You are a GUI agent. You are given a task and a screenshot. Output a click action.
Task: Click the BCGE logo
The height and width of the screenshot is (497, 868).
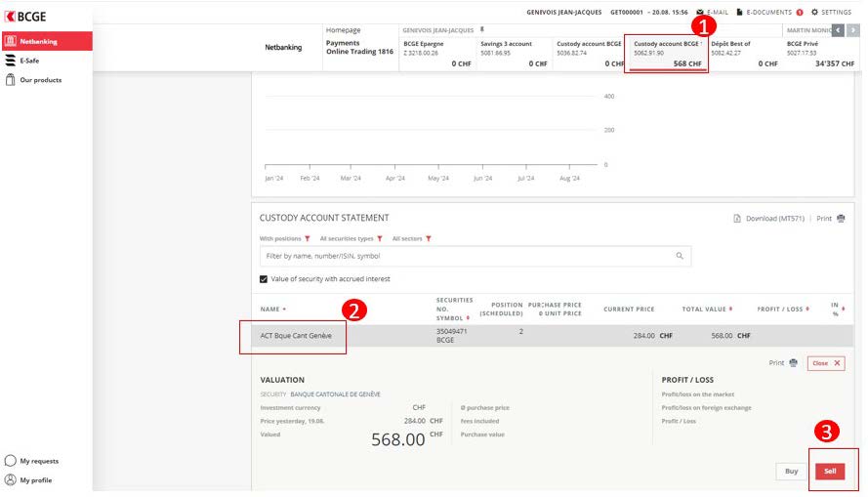click(25, 17)
